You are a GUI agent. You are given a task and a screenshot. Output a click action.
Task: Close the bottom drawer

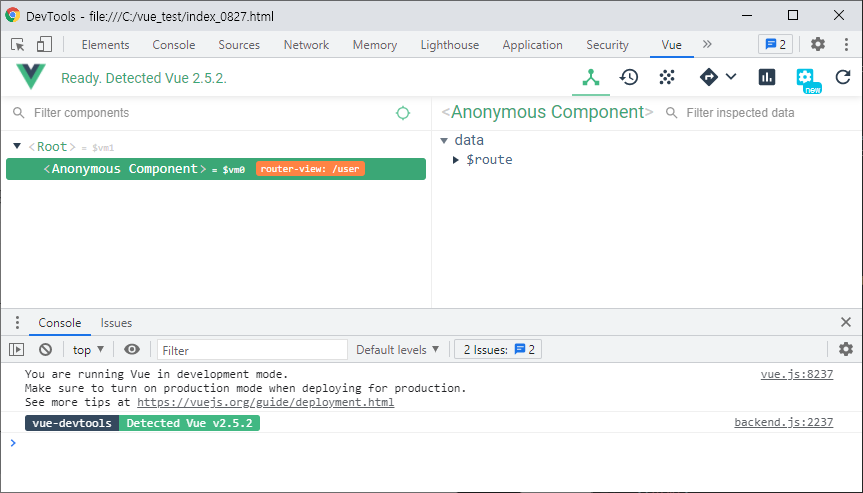click(x=846, y=322)
